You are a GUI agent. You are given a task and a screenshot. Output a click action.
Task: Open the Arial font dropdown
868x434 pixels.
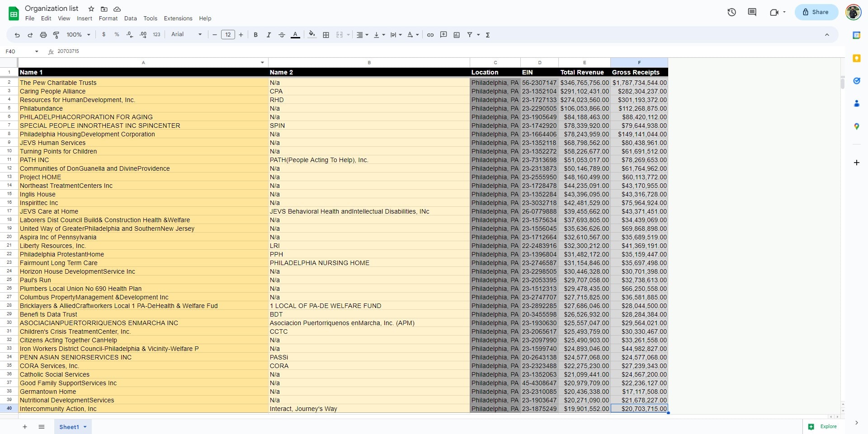pyautogui.click(x=186, y=34)
